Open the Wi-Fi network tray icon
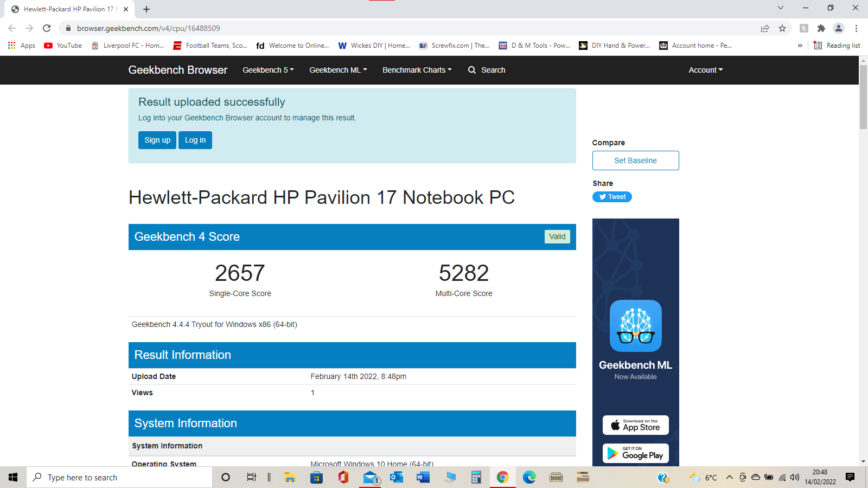 pyautogui.click(x=782, y=477)
